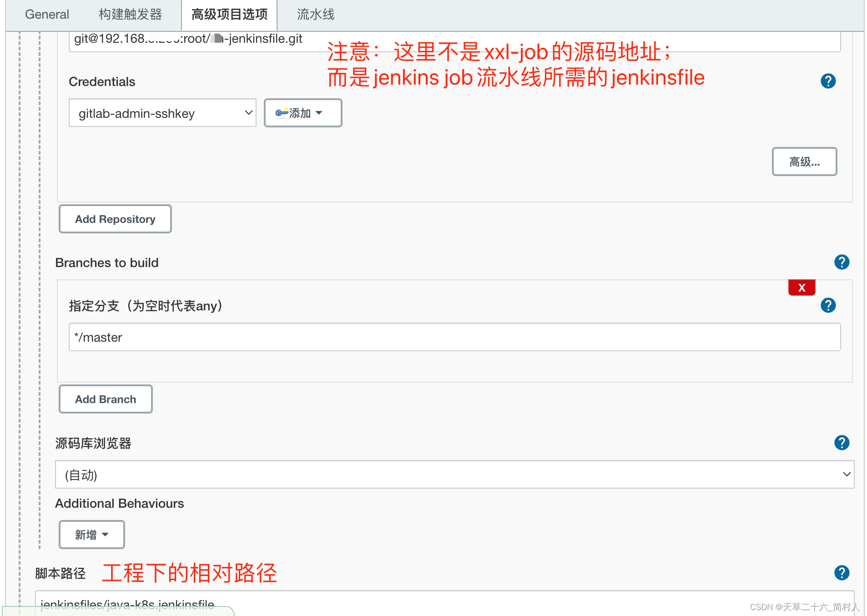Open help for 源码库浏览器
The width and height of the screenshot is (867, 616).
(x=841, y=443)
